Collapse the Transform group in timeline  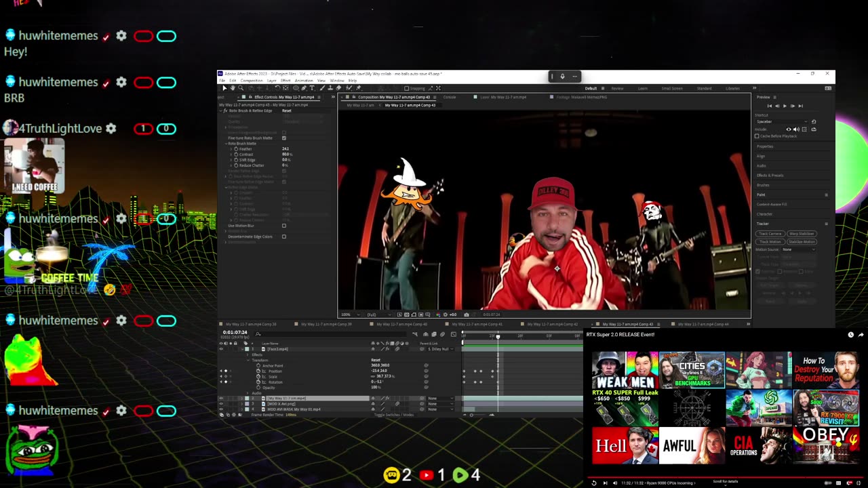coord(248,361)
